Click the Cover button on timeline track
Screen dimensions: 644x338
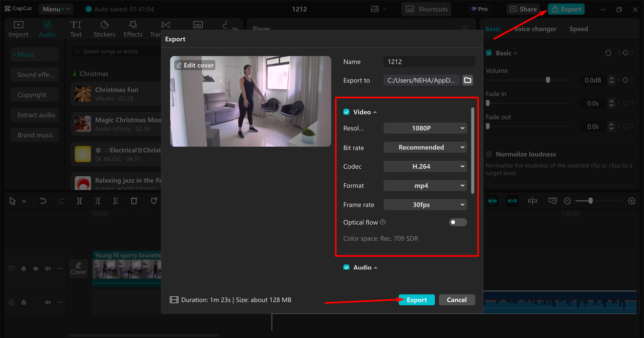(78, 268)
